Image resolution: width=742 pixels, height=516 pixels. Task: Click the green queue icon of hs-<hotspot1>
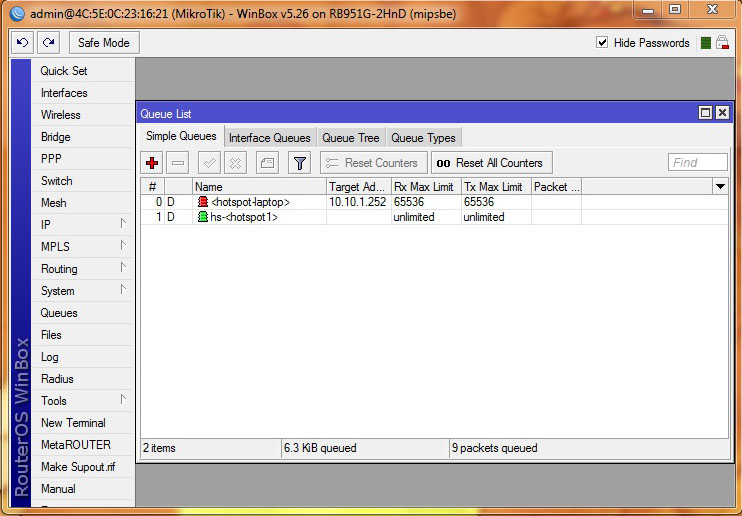tap(203, 217)
